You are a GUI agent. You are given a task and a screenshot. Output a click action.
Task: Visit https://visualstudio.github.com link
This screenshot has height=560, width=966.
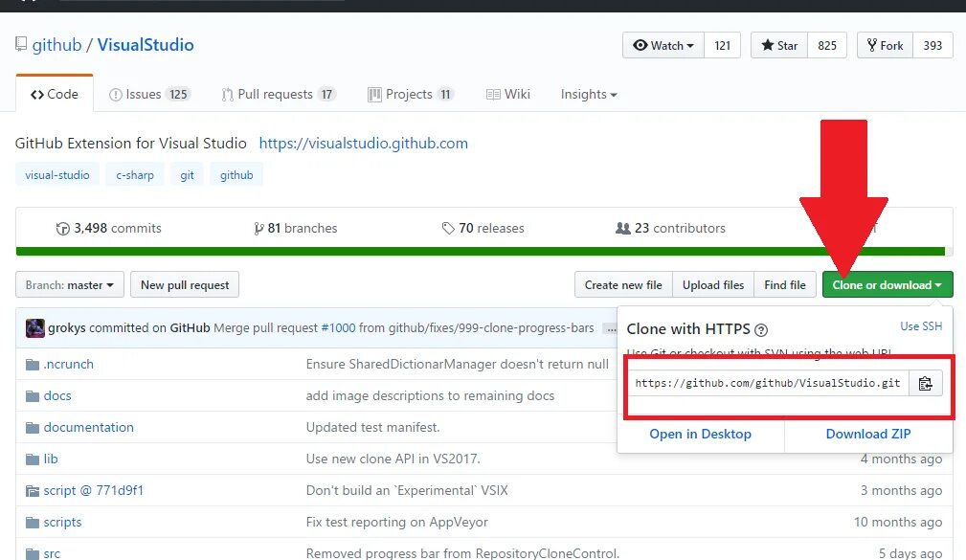[364, 144]
